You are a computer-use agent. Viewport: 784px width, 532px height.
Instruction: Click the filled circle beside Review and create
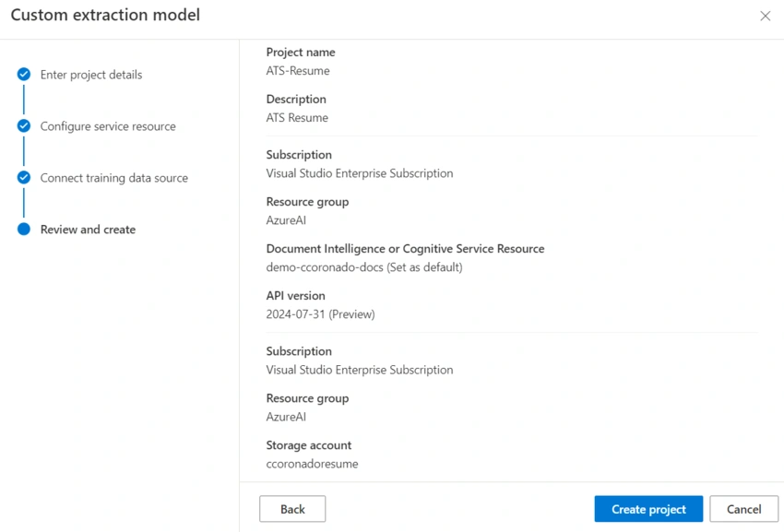[23, 229]
